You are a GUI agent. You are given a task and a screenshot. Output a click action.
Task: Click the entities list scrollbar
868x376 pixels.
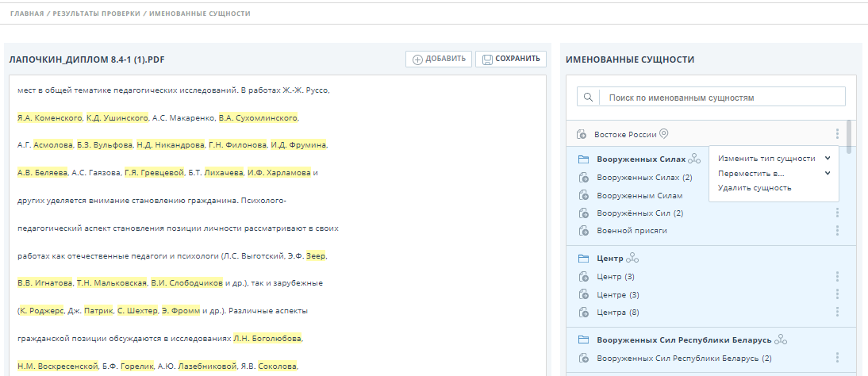tap(851, 136)
